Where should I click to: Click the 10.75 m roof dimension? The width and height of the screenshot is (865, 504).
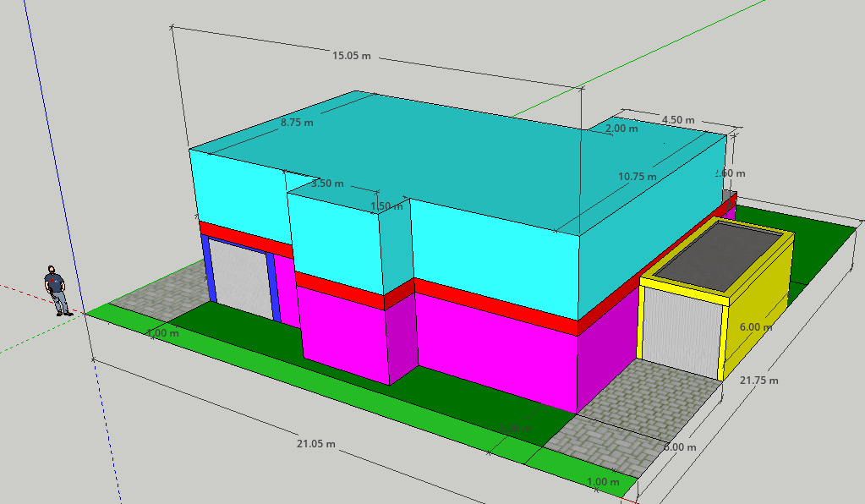[637, 177]
